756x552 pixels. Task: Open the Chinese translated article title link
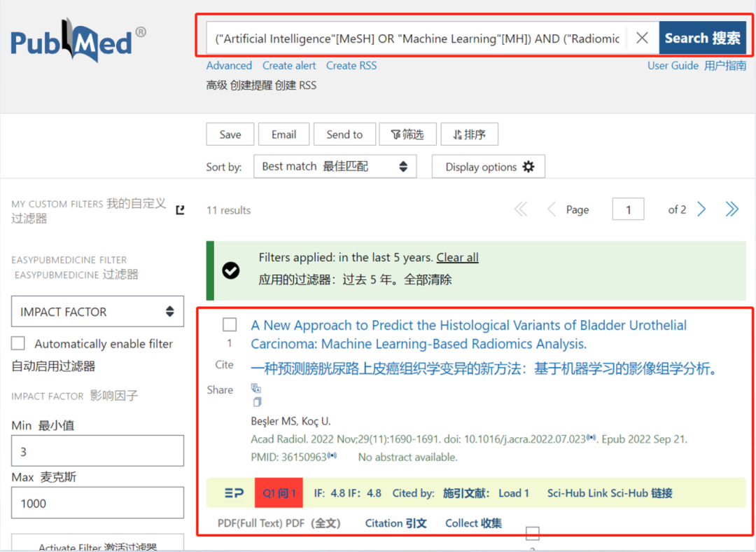484,369
